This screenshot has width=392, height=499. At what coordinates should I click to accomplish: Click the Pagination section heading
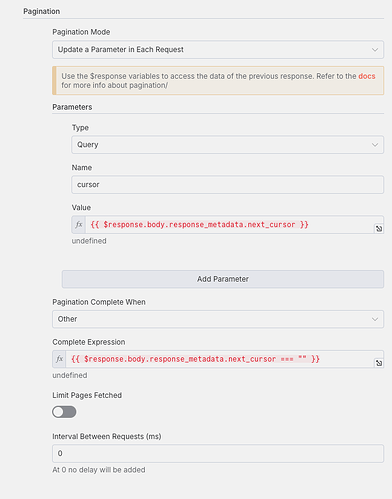click(x=42, y=11)
